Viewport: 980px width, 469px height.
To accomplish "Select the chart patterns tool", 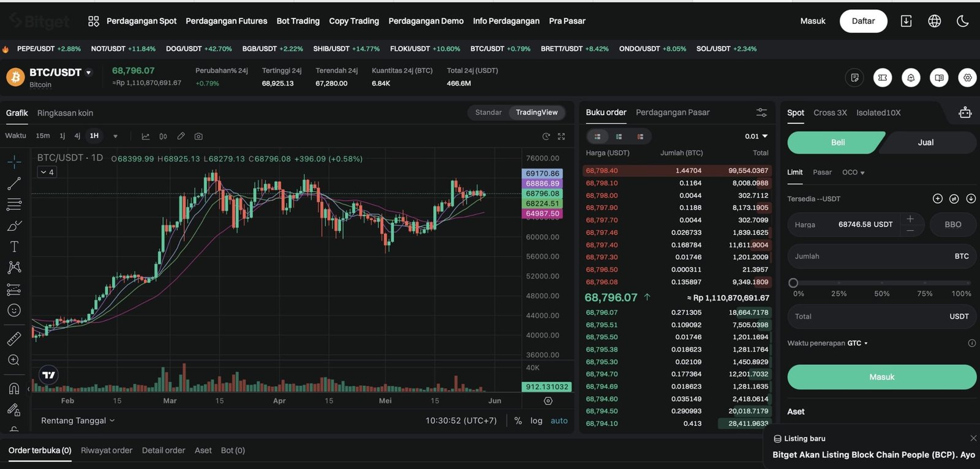I will (14, 268).
